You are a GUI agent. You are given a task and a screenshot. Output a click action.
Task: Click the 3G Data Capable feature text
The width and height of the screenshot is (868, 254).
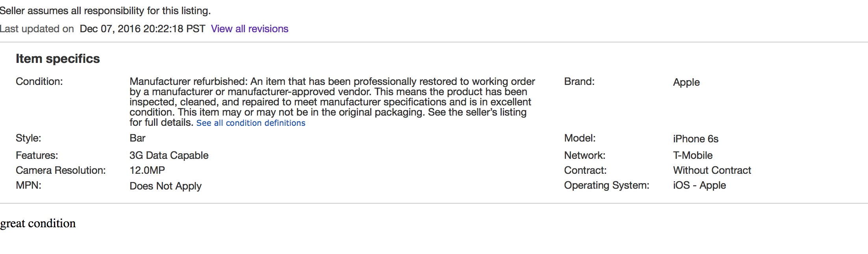(x=169, y=155)
